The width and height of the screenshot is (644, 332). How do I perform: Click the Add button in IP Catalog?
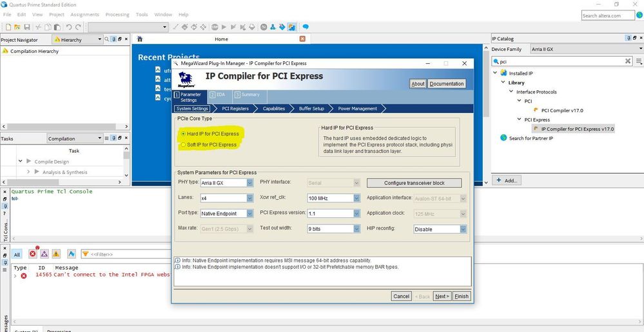pos(507,181)
